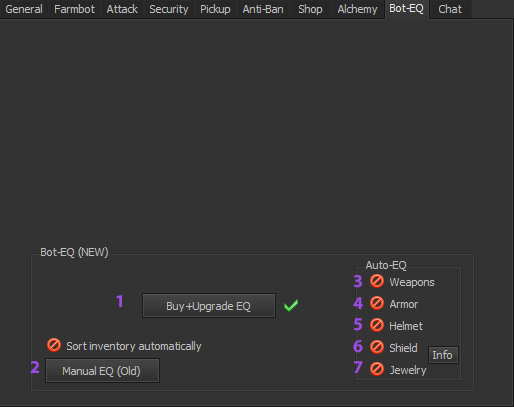This screenshot has width=514, height=407.
Task: Enable Sort inventory automatically
Action: click(54, 345)
